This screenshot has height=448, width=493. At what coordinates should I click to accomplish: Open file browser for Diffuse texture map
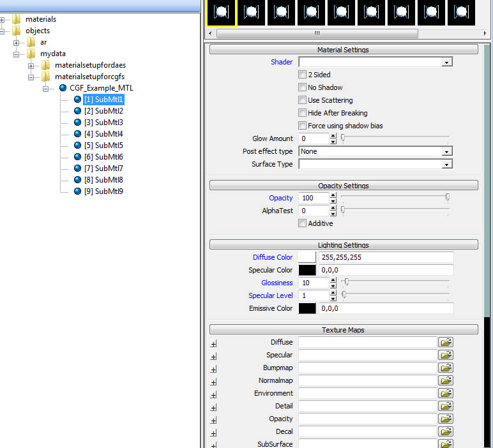coord(446,342)
